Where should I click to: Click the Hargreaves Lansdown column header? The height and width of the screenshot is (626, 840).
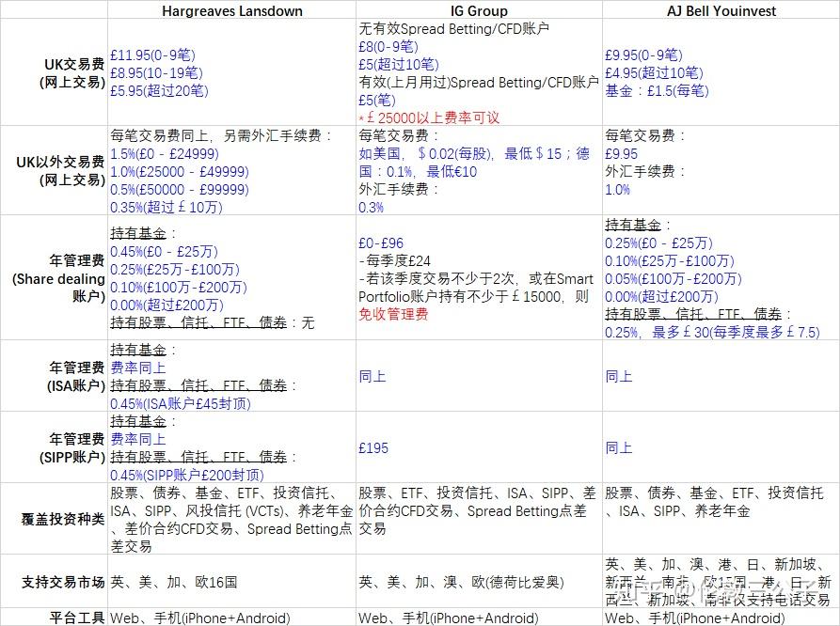pos(232,10)
